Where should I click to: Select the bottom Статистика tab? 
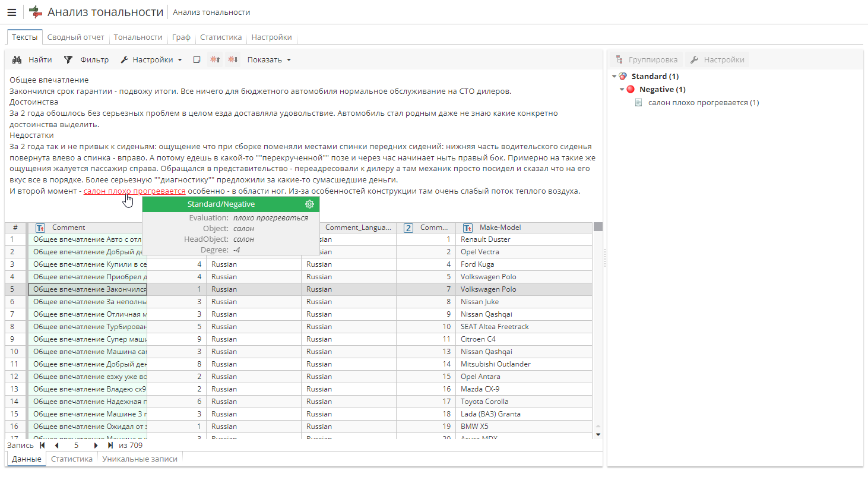click(x=72, y=459)
